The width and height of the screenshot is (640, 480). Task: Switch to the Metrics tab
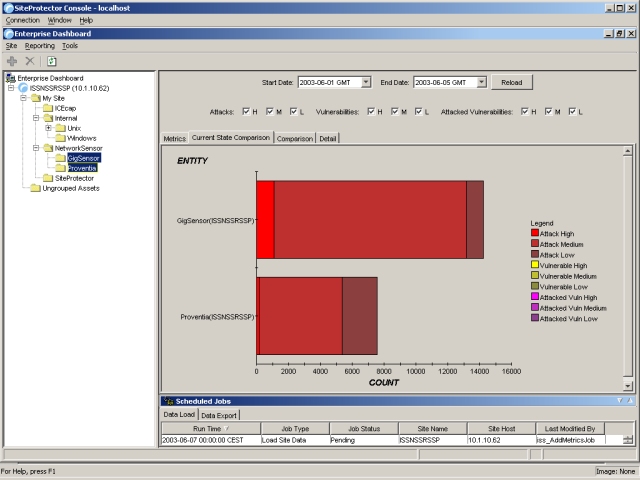coord(175,139)
